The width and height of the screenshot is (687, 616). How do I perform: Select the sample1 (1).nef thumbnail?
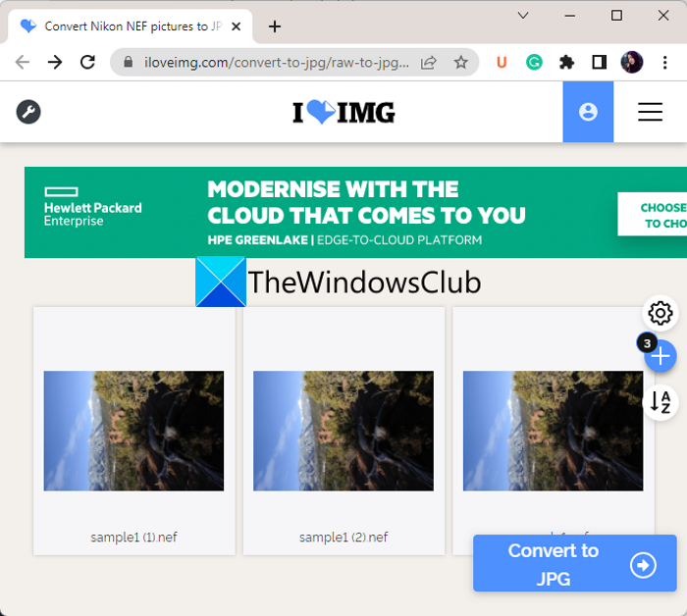coord(133,431)
